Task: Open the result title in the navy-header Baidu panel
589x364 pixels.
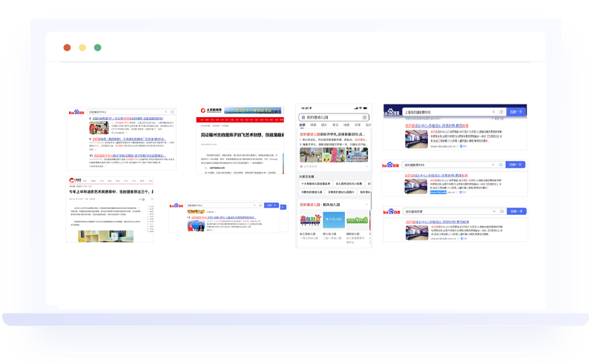Action: pyautogui.click(x=437, y=126)
